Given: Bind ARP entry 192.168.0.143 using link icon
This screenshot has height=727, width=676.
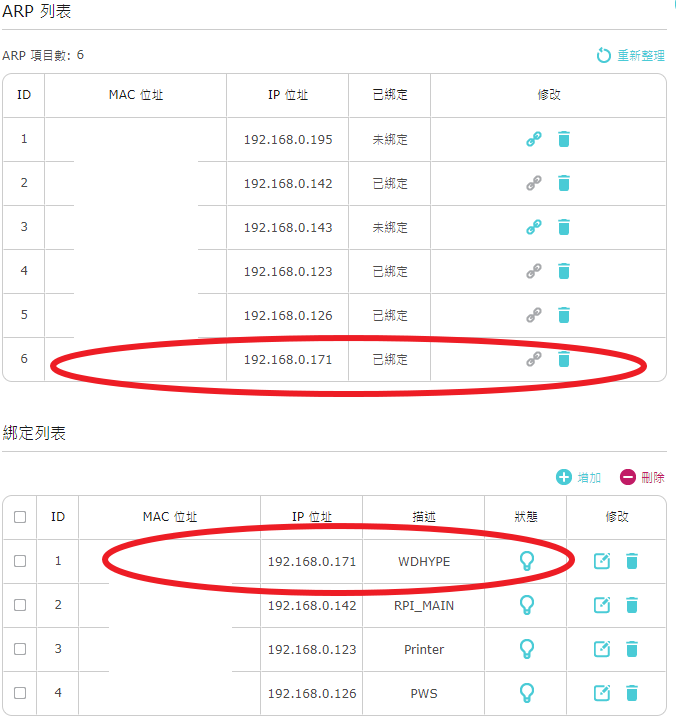Looking at the screenshot, I should click(534, 227).
